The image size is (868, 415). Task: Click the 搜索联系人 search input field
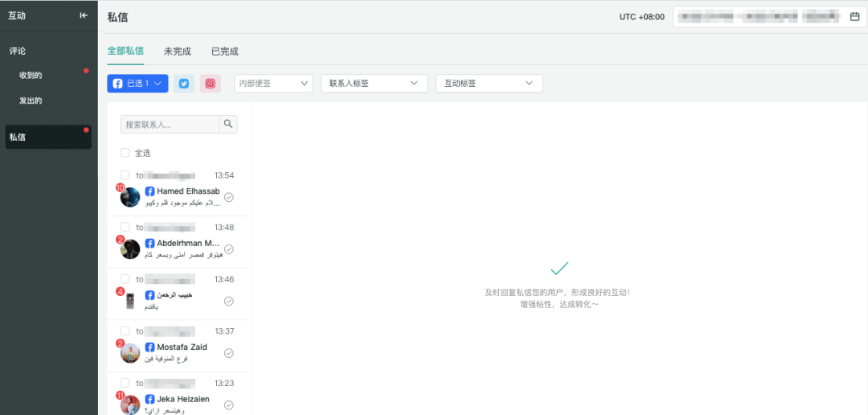170,125
